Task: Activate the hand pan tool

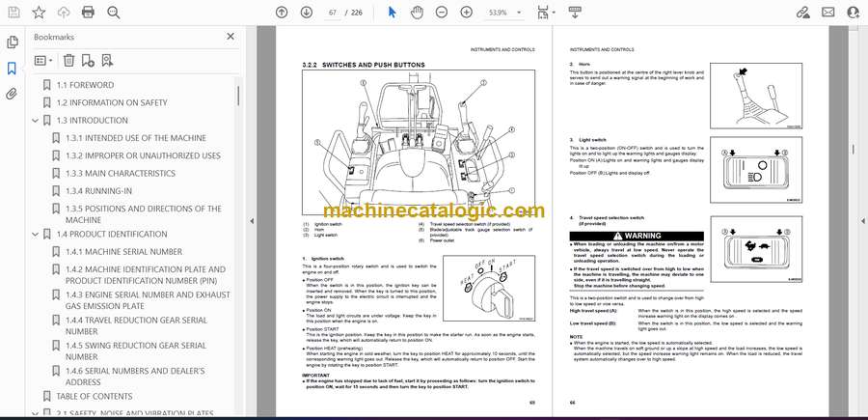Action: click(417, 13)
